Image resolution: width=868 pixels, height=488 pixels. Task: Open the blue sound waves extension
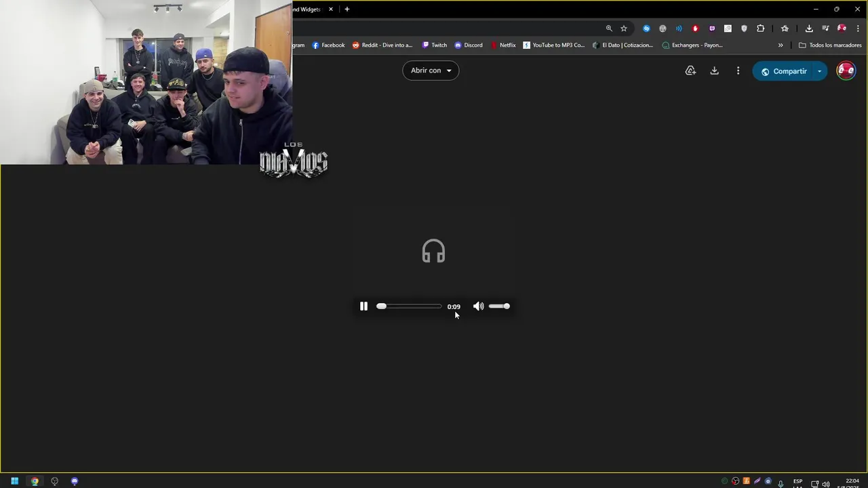point(679,28)
